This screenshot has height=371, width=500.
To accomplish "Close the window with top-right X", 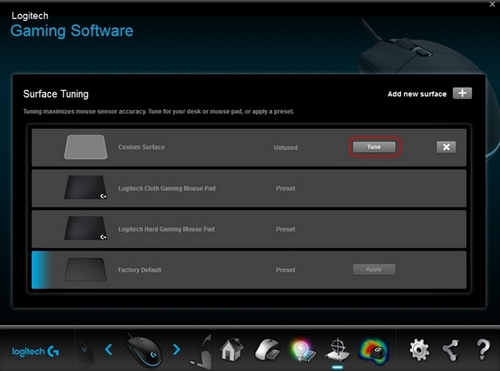I will tap(492, 4).
